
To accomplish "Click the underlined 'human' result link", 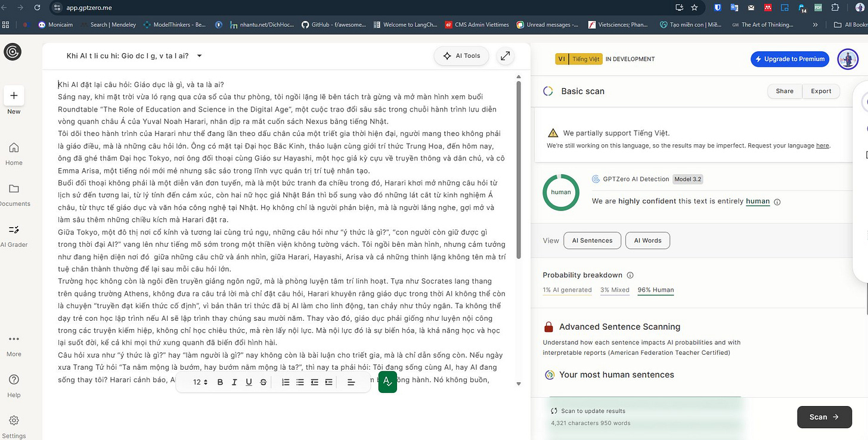I will coord(758,201).
